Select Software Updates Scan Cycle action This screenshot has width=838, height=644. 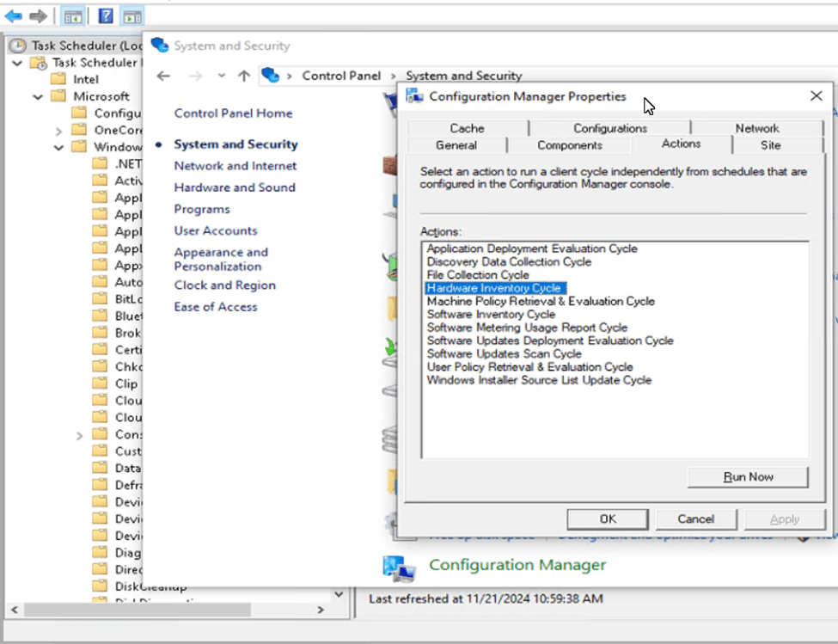(504, 353)
